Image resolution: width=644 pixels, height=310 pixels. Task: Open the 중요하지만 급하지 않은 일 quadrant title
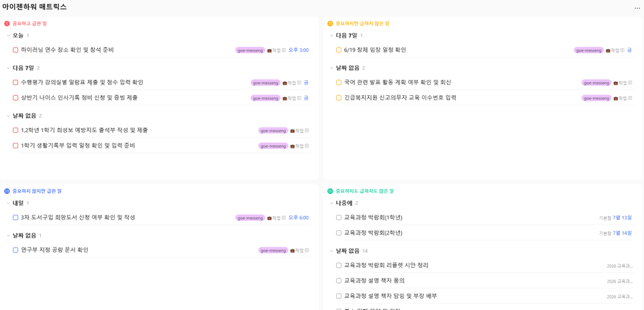point(362,23)
